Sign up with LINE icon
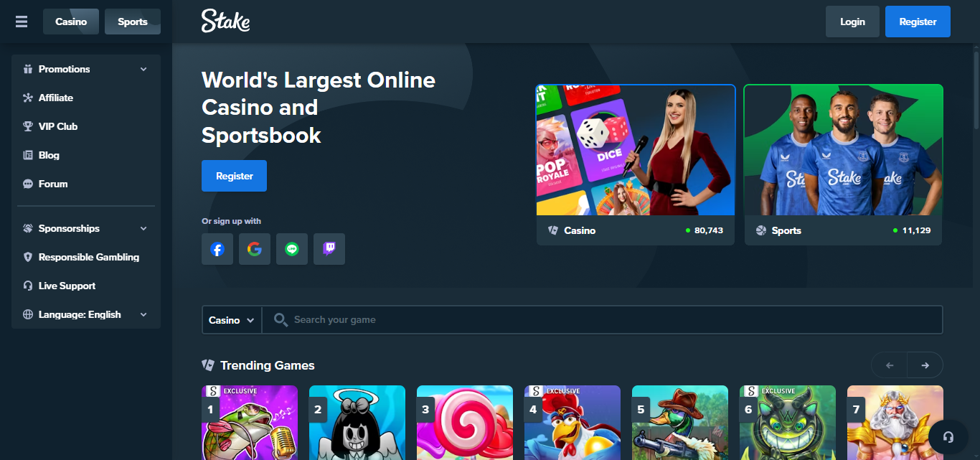Viewport: 980px width, 460px height. point(292,249)
